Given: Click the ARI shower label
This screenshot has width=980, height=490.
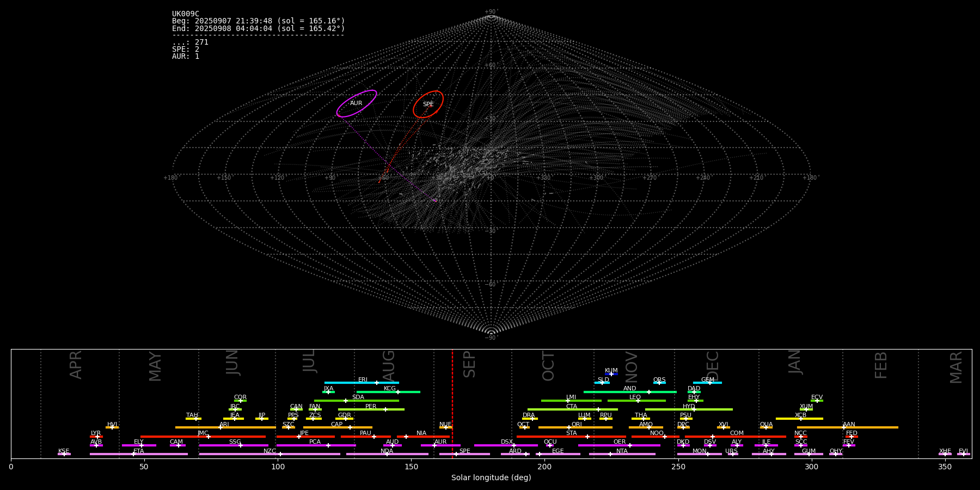Looking at the screenshot, I should (x=224, y=425).
